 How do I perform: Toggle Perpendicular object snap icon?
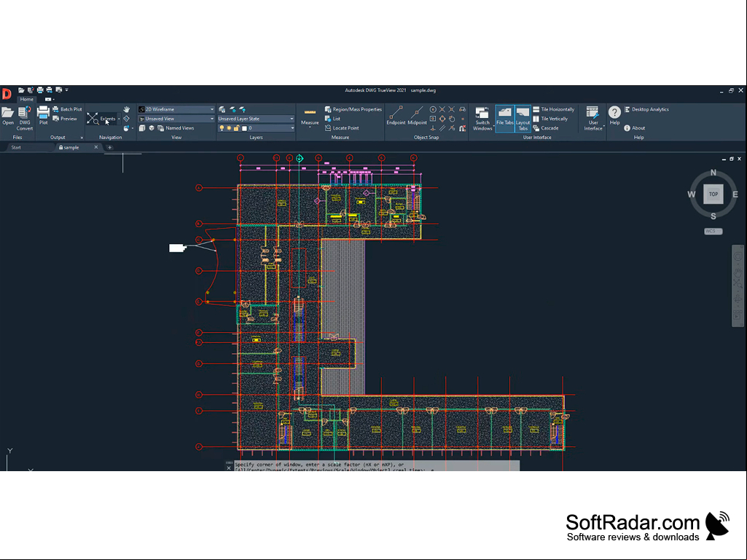433,128
